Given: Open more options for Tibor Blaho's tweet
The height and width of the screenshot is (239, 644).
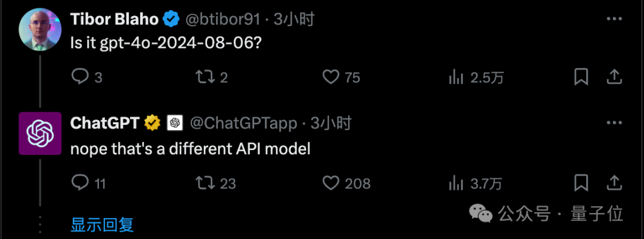Looking at the screenshot, I should (x=614, y=19).
